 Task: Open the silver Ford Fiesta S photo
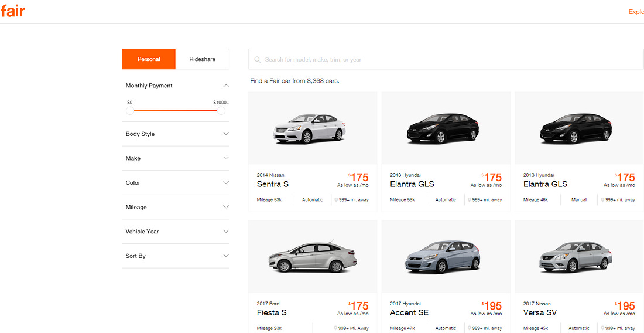[x=312, y=257]
